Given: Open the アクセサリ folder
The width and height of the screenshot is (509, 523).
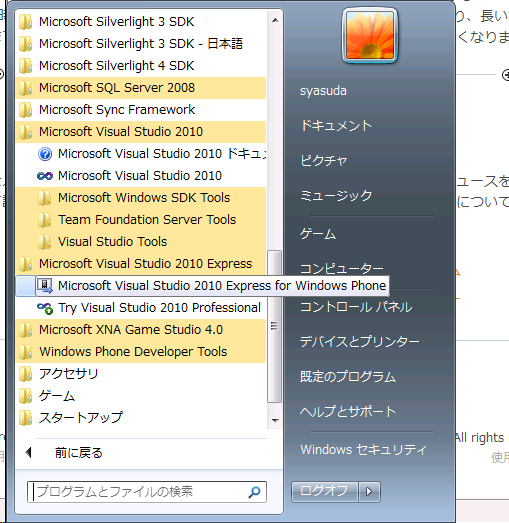Looking at the screenshot, I should (x=140, y=374).
